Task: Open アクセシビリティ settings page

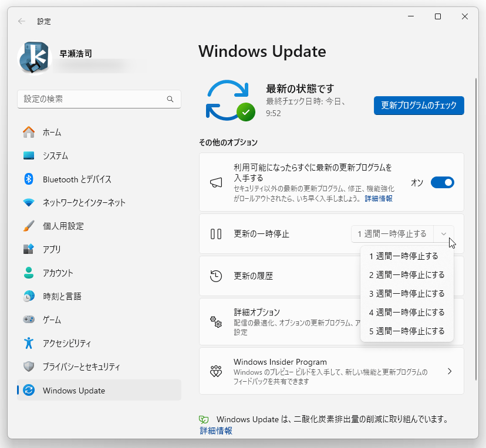Action: tap(99, 343)
